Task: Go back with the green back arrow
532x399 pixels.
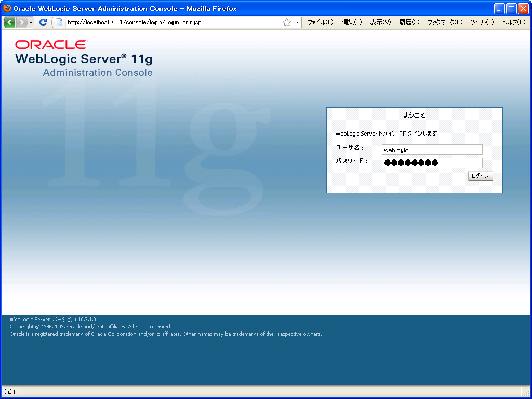Action: tap(9, 22)
